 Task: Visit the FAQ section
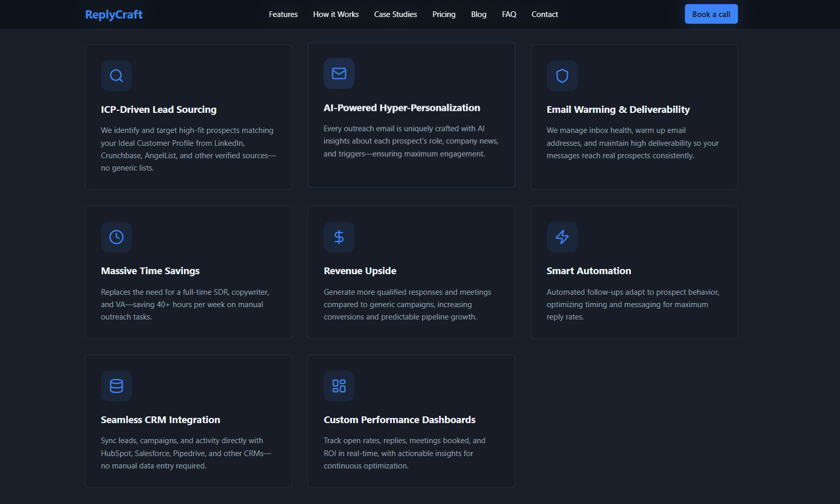[509, 14]
